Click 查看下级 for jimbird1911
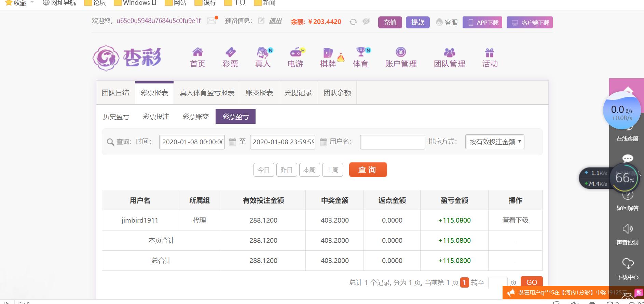 515,220
